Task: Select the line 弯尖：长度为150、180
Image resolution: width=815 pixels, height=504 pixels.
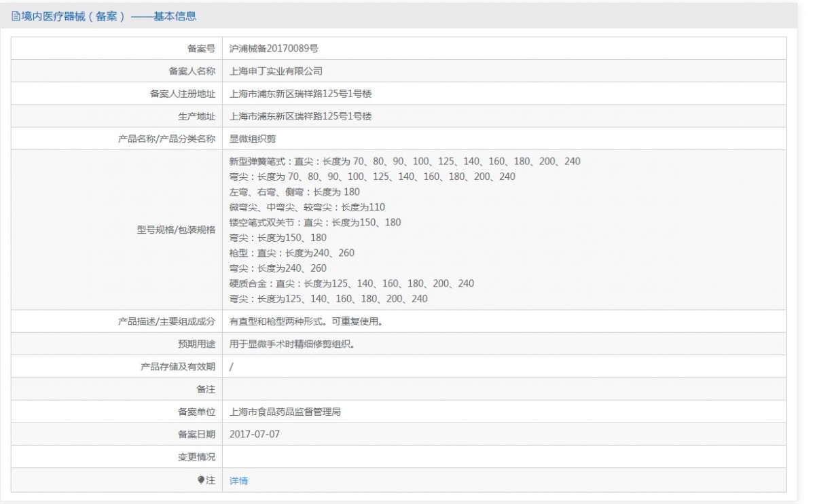Action: [x=278, y=238]
